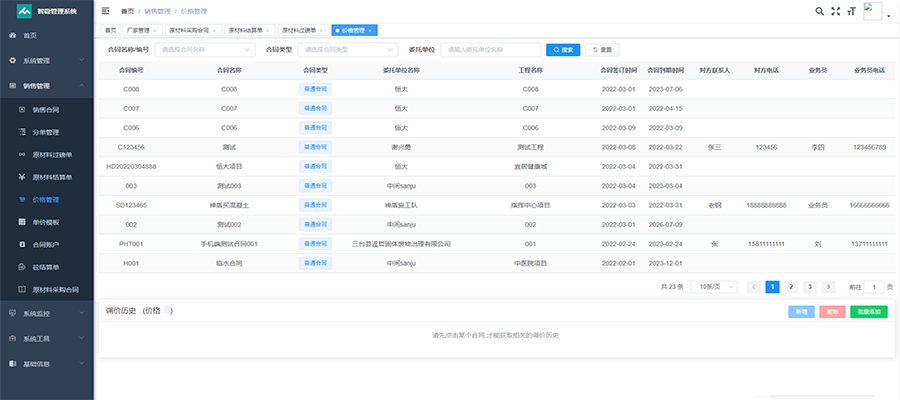Select the contract row C008 number cell

tap(131, 90)
